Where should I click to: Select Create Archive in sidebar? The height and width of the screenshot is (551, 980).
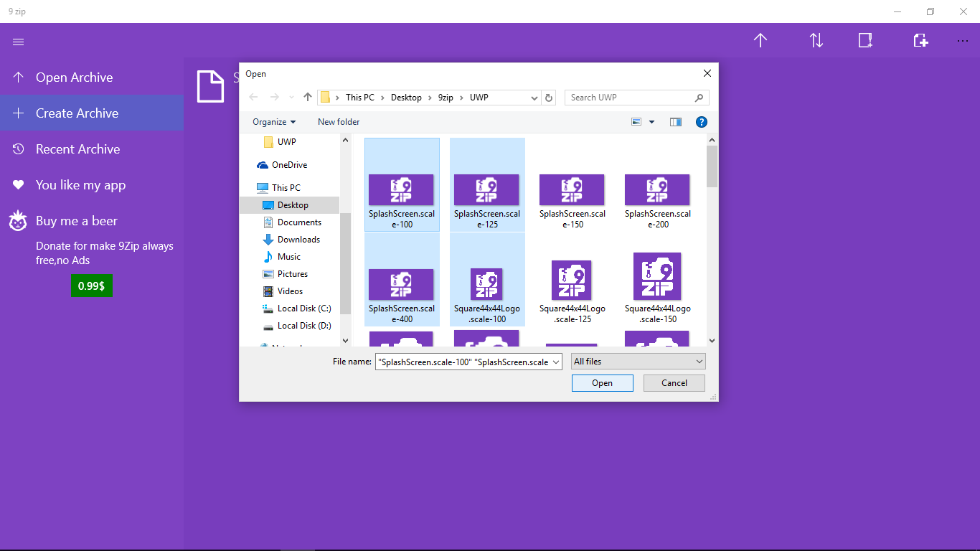[x=92, y=113]
